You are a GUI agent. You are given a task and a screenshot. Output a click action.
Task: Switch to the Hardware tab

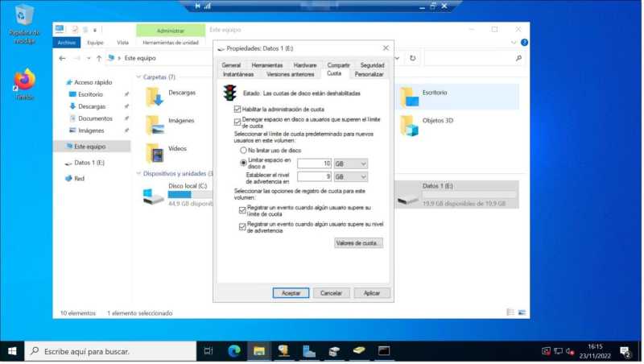tap(305, 65)
